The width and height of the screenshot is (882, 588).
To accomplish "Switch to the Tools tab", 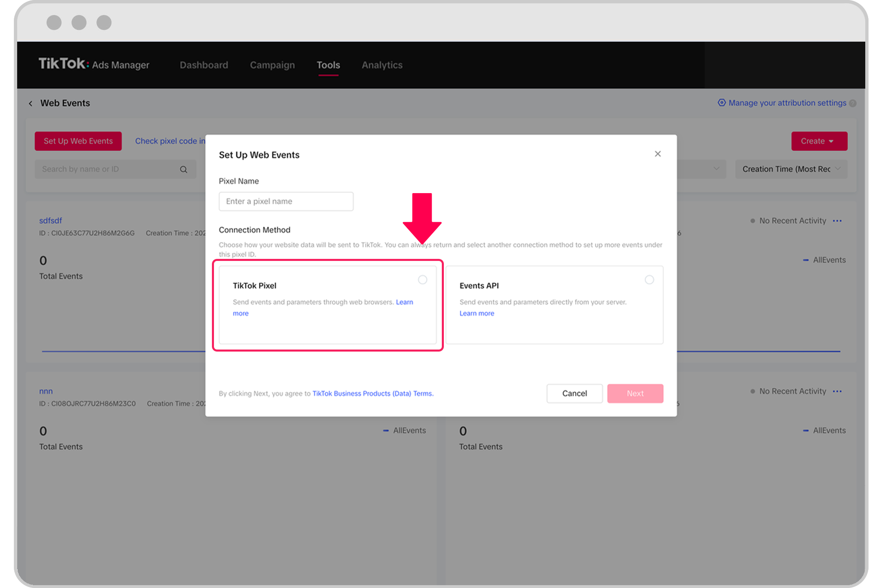I will coord(328,65).
